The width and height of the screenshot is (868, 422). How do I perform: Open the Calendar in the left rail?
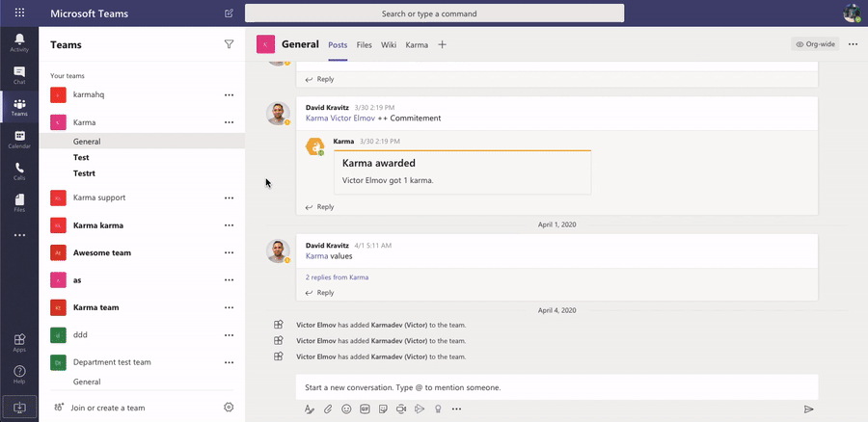[19, 140]
